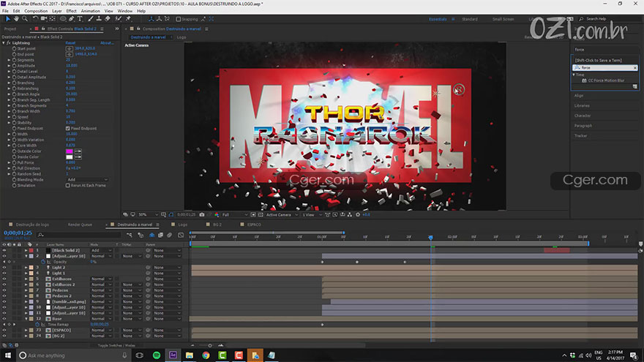Screen dimensions: 644x362
Task: Switch to the ESPACO timeline tab
Action: click(x=254, y=225)
